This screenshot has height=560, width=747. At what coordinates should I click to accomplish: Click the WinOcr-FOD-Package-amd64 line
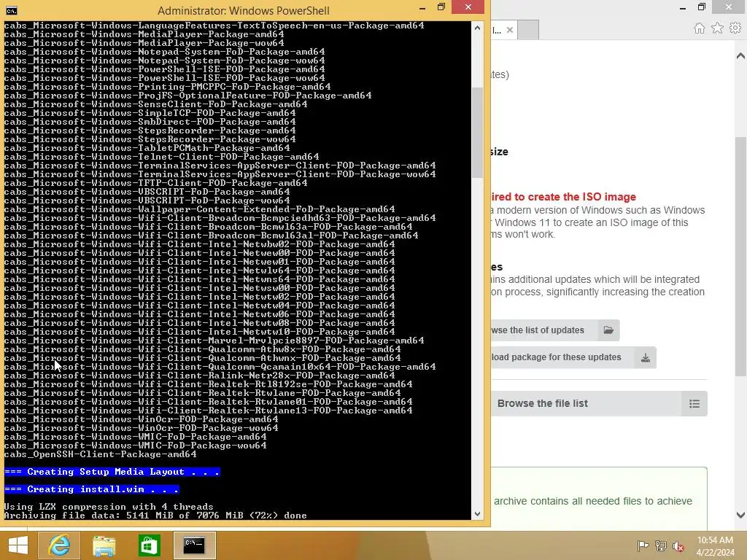point(141,419)
